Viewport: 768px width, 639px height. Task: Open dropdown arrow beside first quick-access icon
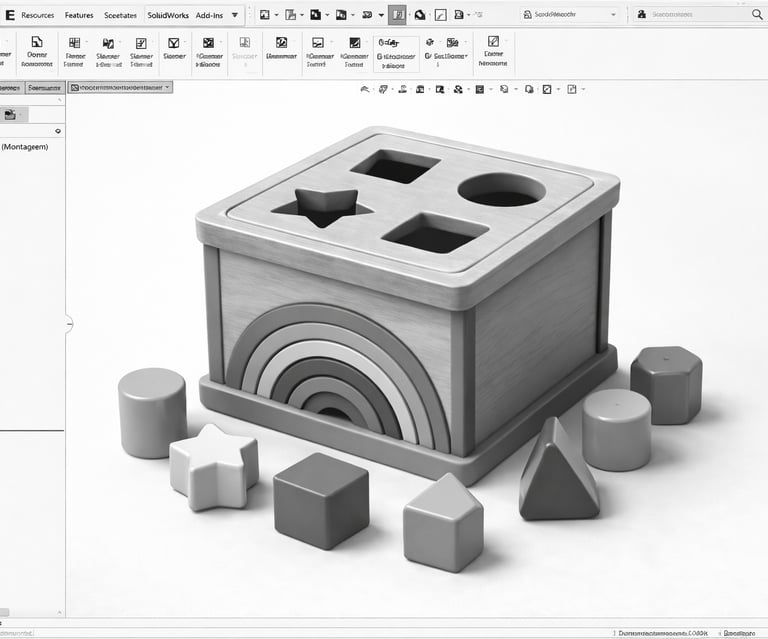(276, 15)
